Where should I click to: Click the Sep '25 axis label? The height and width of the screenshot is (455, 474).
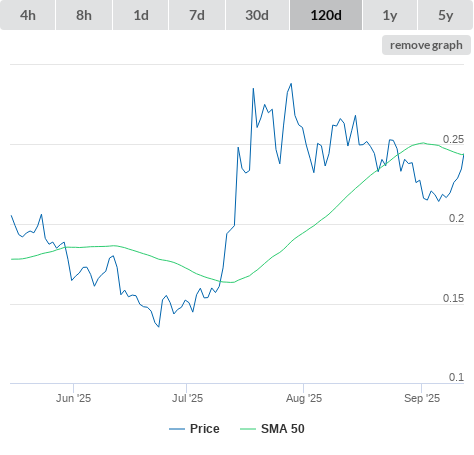[422, 398]
